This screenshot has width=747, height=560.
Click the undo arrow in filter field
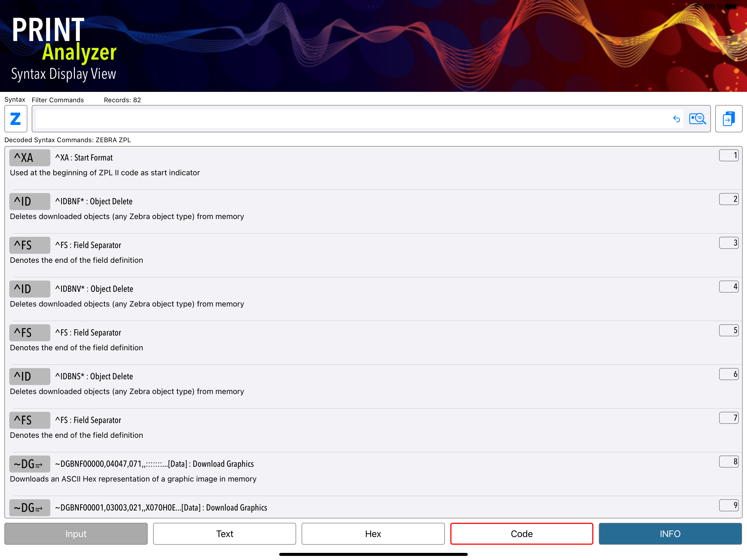[676, 119]
